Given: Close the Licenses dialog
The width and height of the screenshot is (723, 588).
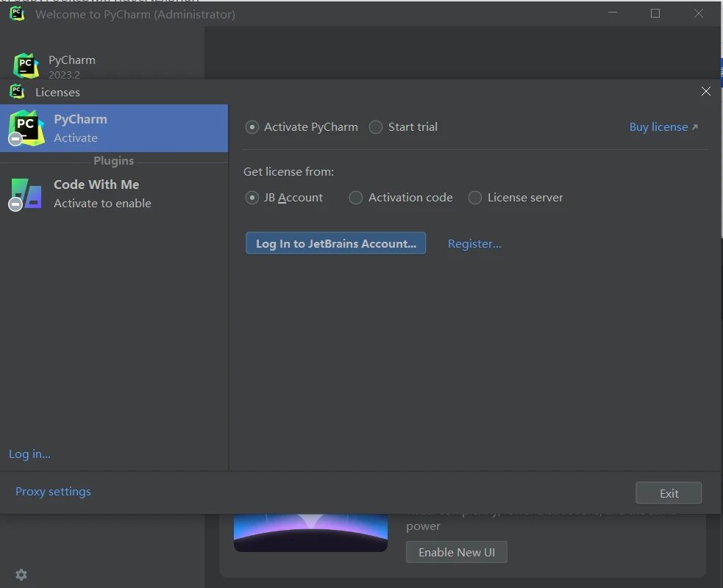Looking at the screenshot, I should 706,91.
